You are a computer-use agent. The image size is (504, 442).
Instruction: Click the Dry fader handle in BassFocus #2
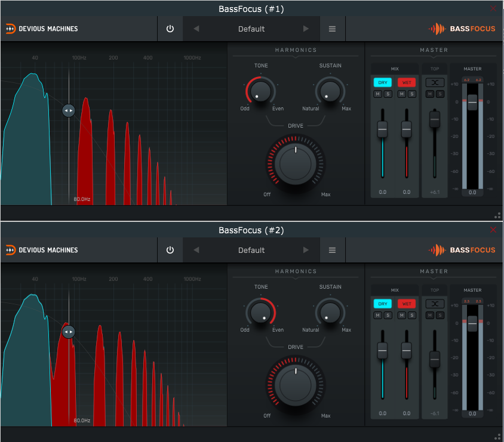[x=383, y=351]
